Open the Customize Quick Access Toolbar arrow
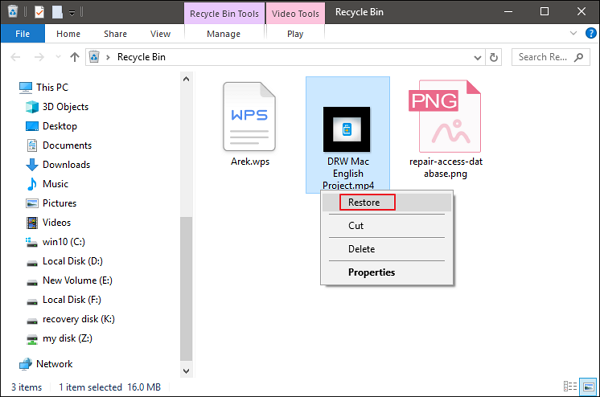 point(72,13)
